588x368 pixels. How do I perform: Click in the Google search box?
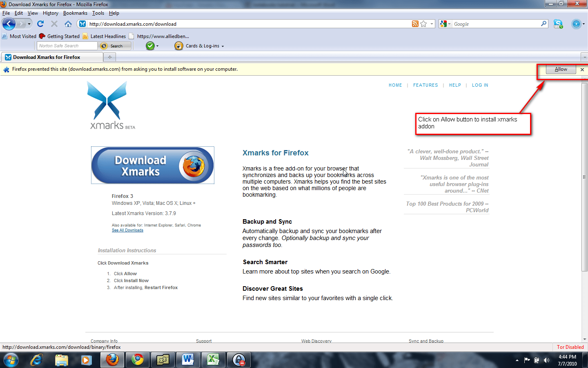point(496,24)
